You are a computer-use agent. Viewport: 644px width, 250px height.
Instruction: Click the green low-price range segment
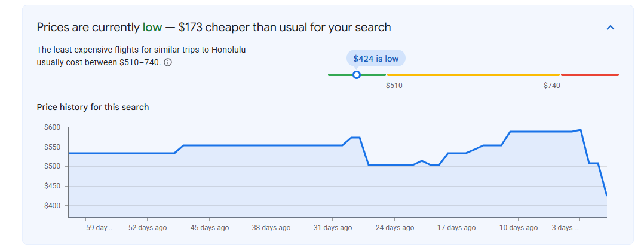(x=357, y=75)
